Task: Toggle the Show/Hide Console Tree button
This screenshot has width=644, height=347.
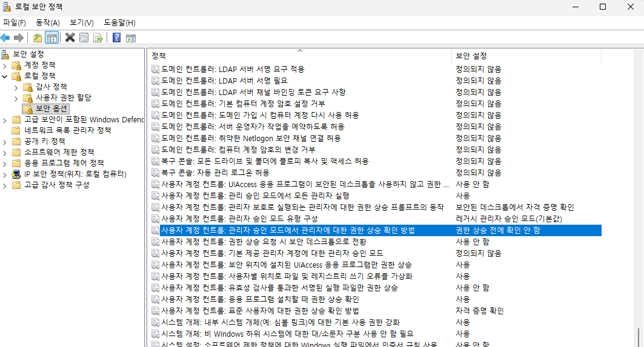Action: 52,38
